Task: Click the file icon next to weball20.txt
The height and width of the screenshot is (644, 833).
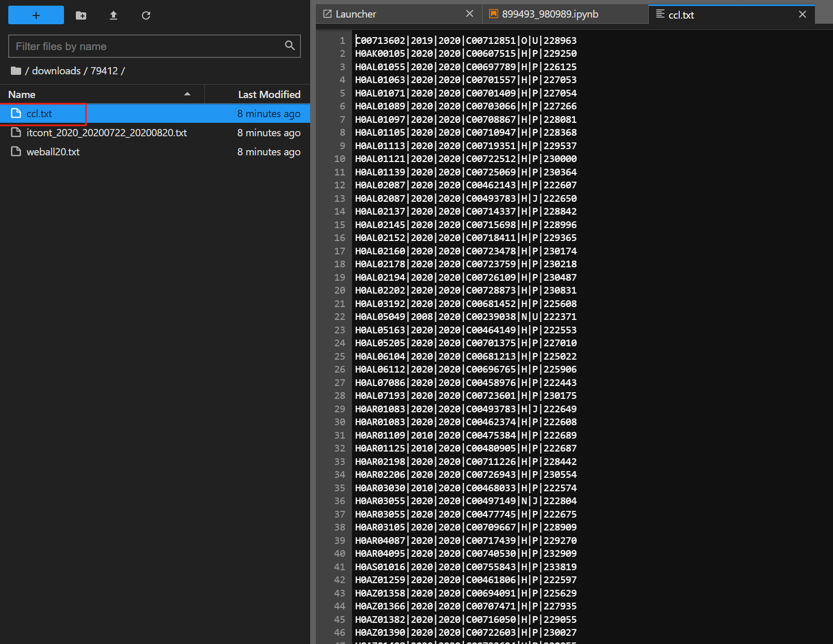Action: [16, 152]
